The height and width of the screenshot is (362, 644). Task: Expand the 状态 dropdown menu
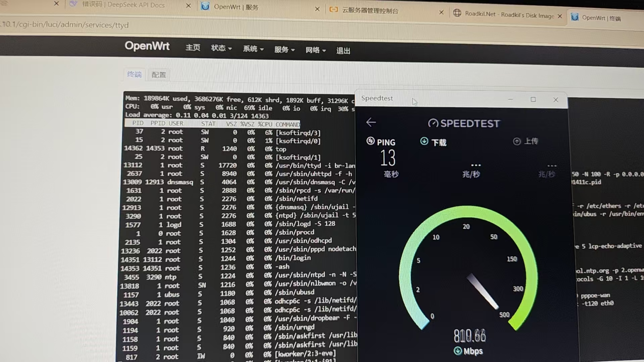coord(221,48)
